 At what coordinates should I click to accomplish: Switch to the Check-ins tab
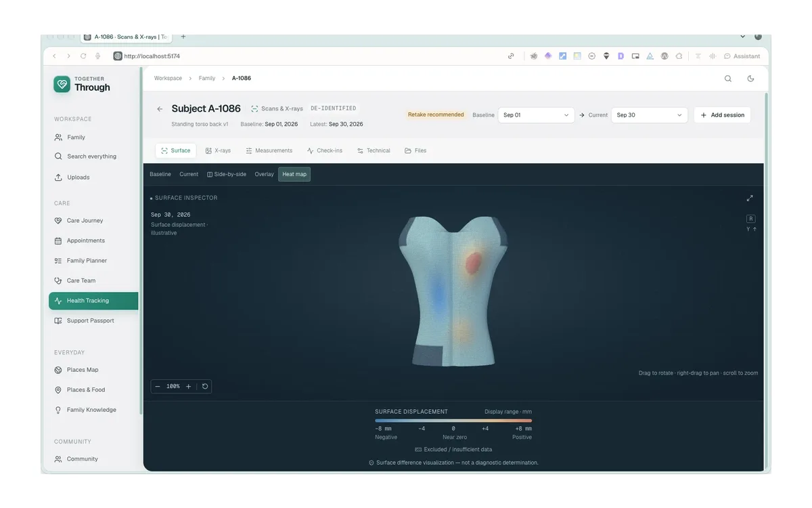click(x=325, y=150)
